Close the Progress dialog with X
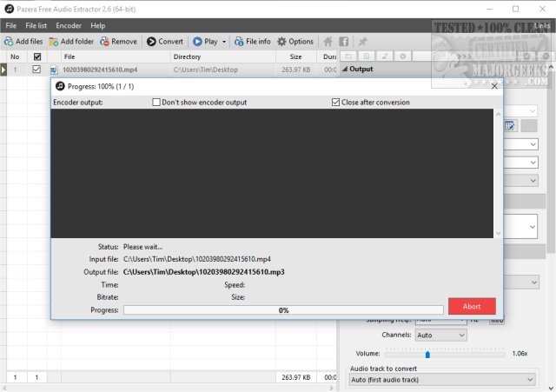Screen dimensions: 556x392 pyautogui.click(x=494, y=86)
